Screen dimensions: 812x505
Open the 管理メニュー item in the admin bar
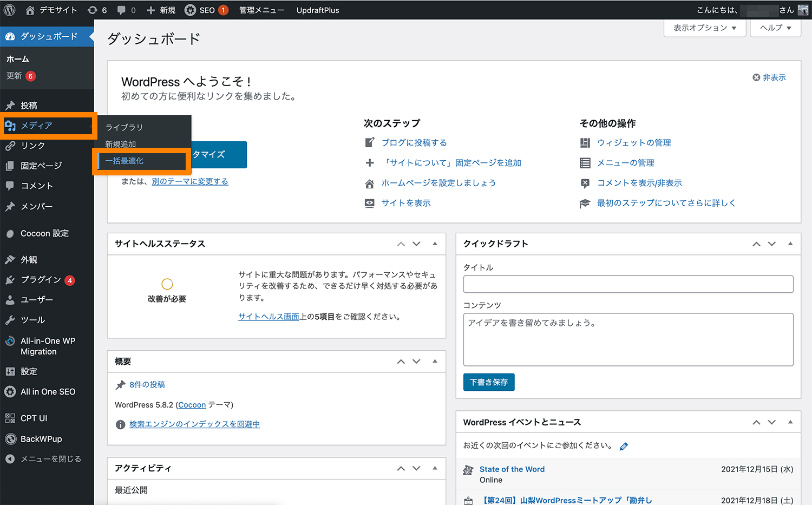(261, 9)
